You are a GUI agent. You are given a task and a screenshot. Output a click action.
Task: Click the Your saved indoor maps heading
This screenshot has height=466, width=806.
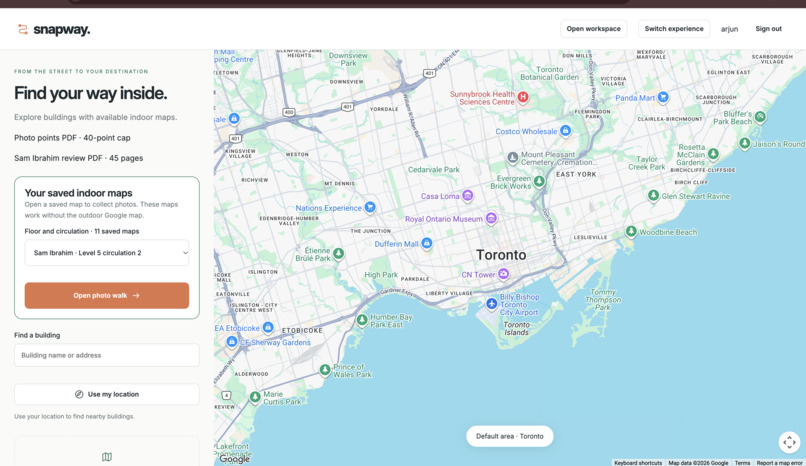click(79, 193)
